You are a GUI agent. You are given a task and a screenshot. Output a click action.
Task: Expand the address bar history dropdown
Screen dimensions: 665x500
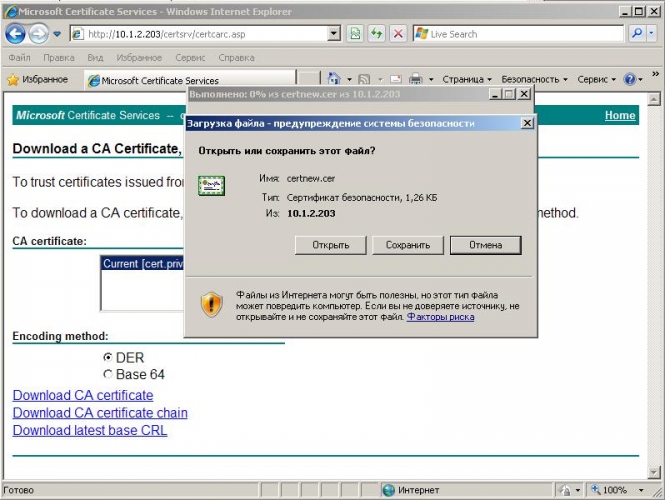coord(334,34)
